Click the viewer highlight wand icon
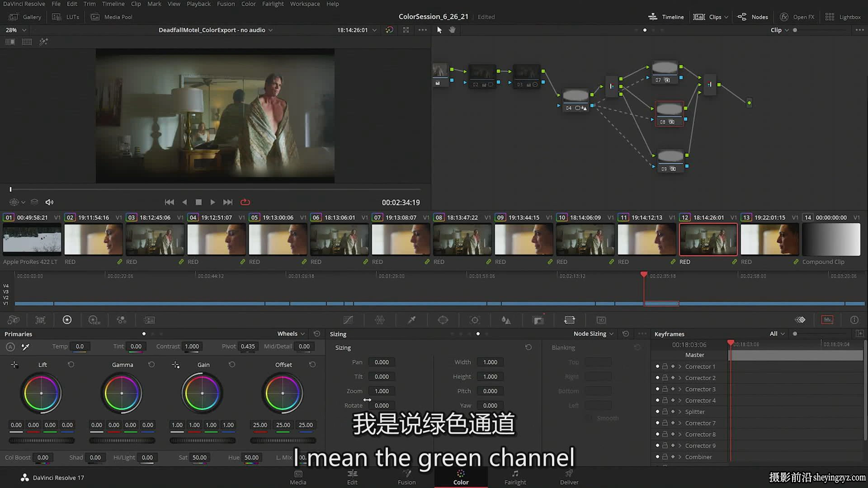868x488 pixels. click(43, 42)
